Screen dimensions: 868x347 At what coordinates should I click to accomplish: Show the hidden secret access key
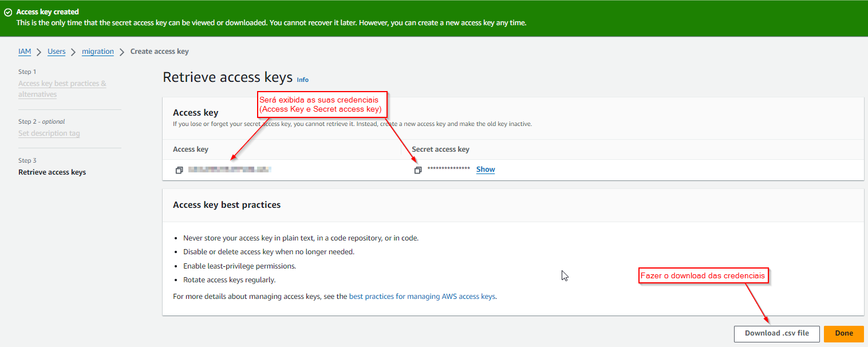pos(485,169)
